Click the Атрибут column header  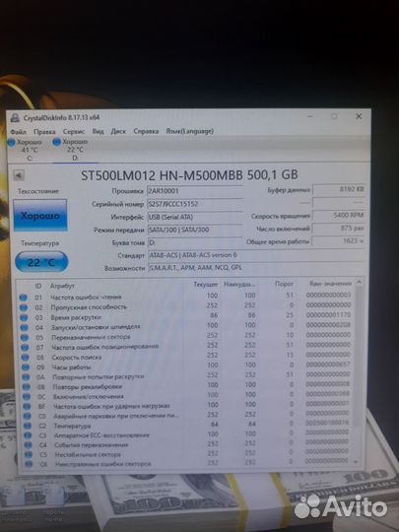pos(62,286)
